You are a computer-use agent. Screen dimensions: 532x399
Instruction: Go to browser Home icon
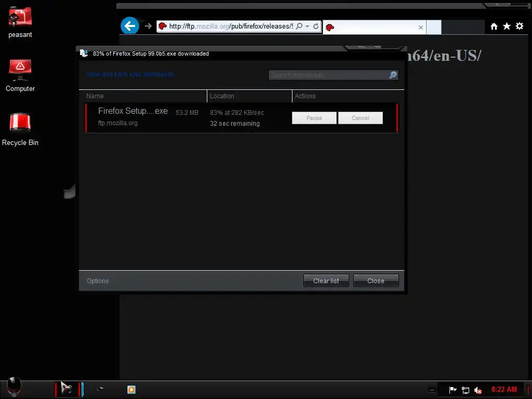[494, 26]
